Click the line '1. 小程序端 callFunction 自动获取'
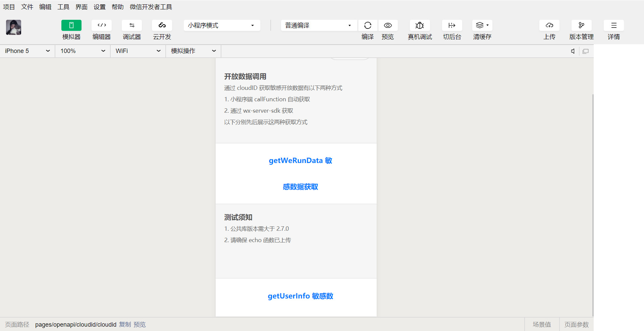 point(267,99)
